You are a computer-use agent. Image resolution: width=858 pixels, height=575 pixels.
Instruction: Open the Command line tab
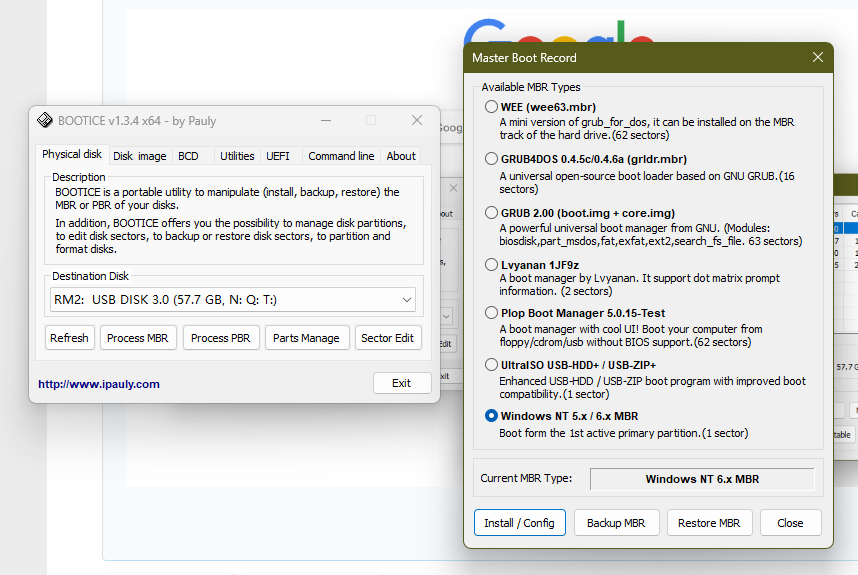pos(341,156)
